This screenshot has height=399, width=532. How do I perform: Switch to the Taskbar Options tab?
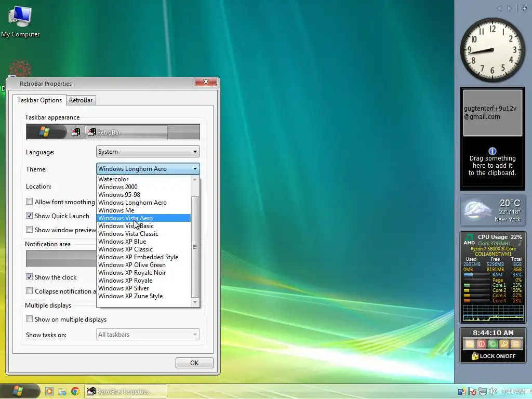[x=39, y=100]
